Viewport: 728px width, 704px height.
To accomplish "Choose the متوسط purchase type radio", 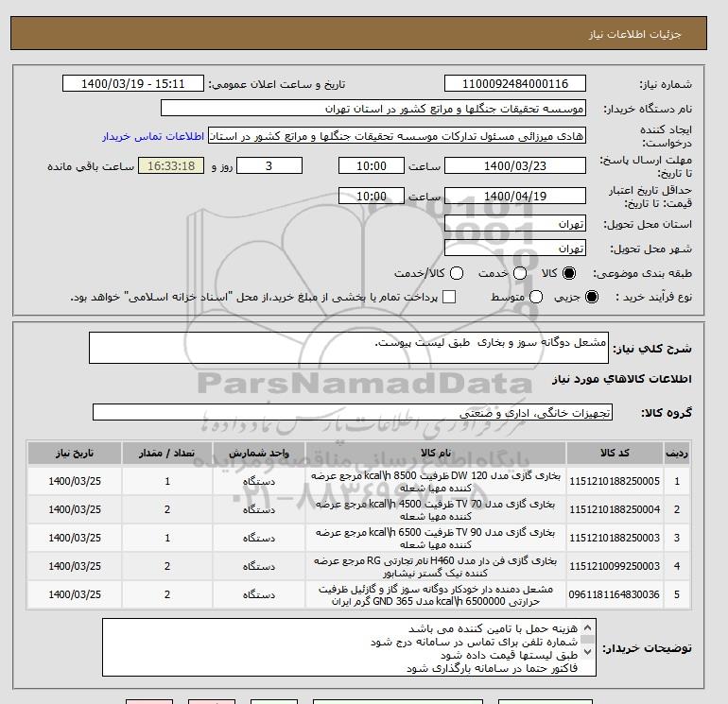I will click(536, 297).
